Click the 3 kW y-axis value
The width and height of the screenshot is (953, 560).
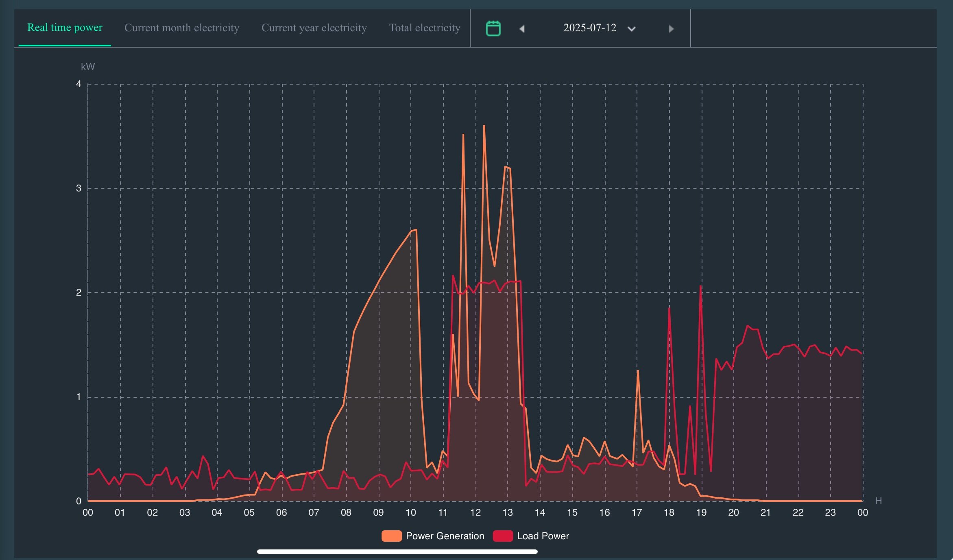(79, 188)
